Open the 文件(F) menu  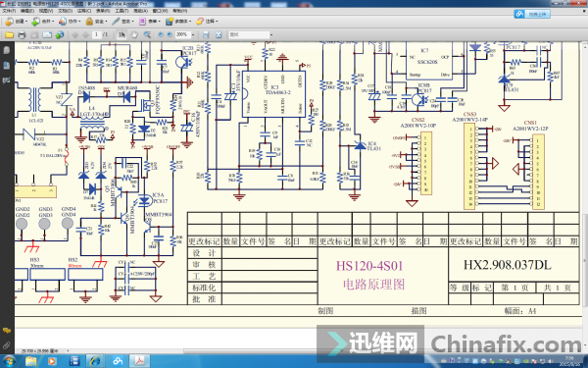pos(9,11)
